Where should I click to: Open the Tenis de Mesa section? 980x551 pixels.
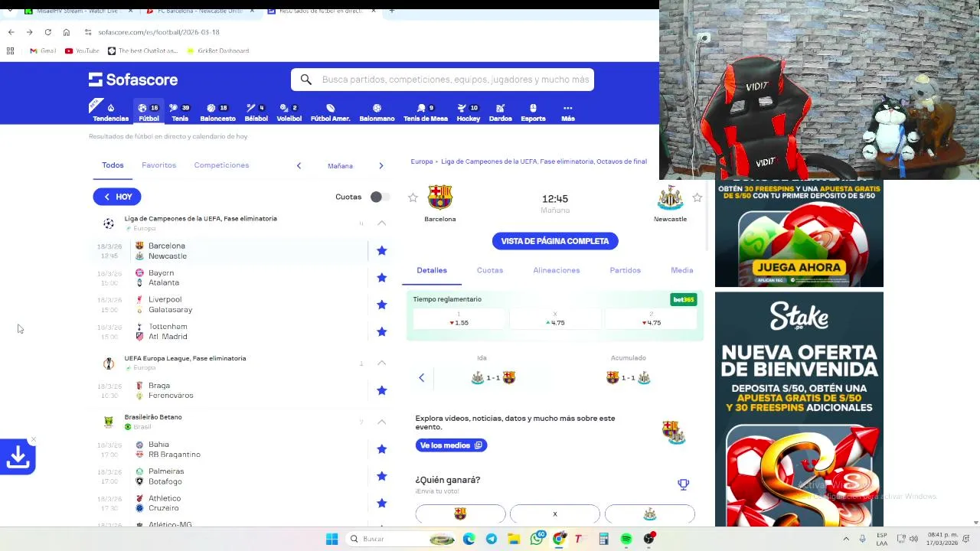[x=426, y=112]
